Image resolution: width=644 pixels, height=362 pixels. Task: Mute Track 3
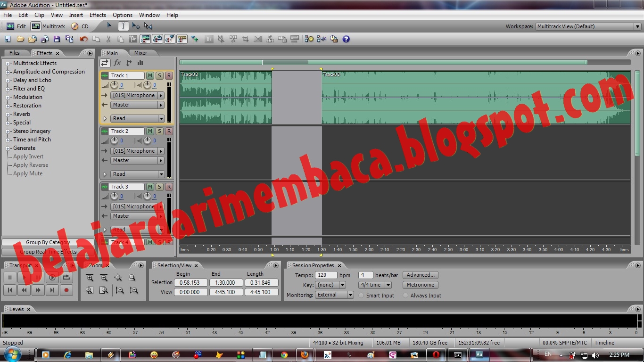(150, 187)
